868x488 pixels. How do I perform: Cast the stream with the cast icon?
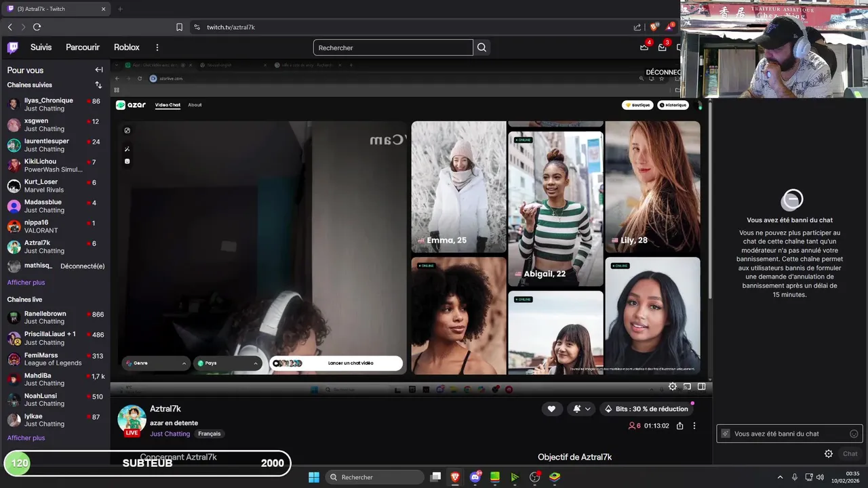(687, 386)
